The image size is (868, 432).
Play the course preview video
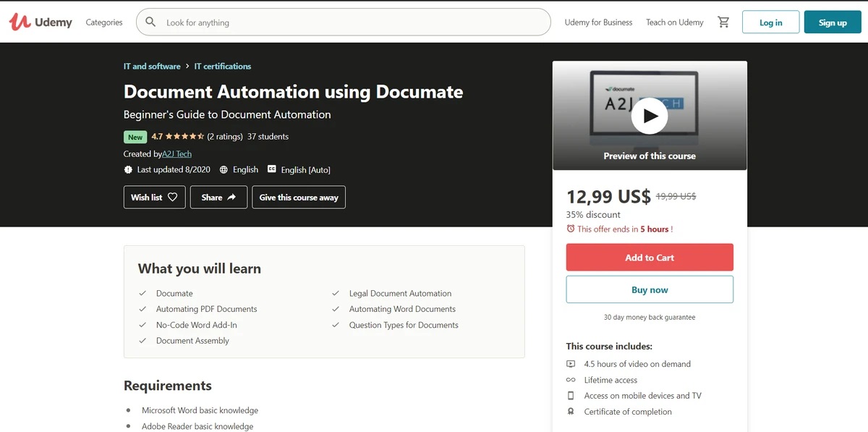click(x=649, y=116)
